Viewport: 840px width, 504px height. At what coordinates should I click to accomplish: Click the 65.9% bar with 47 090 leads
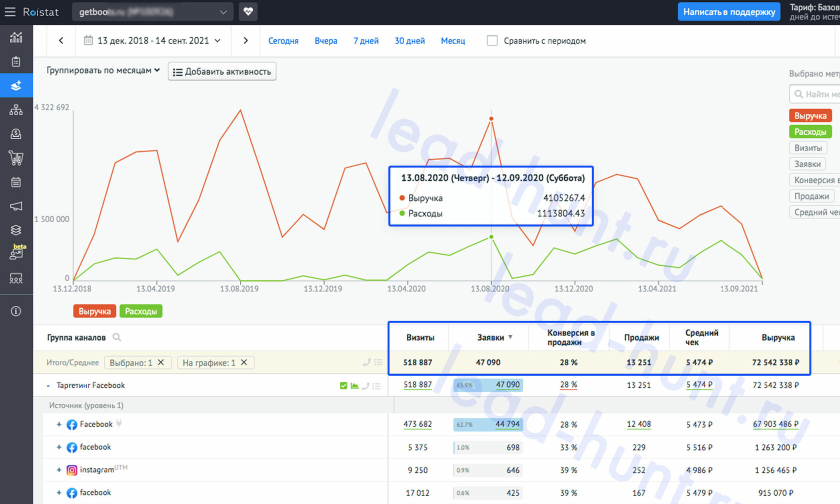click(488, 385)
